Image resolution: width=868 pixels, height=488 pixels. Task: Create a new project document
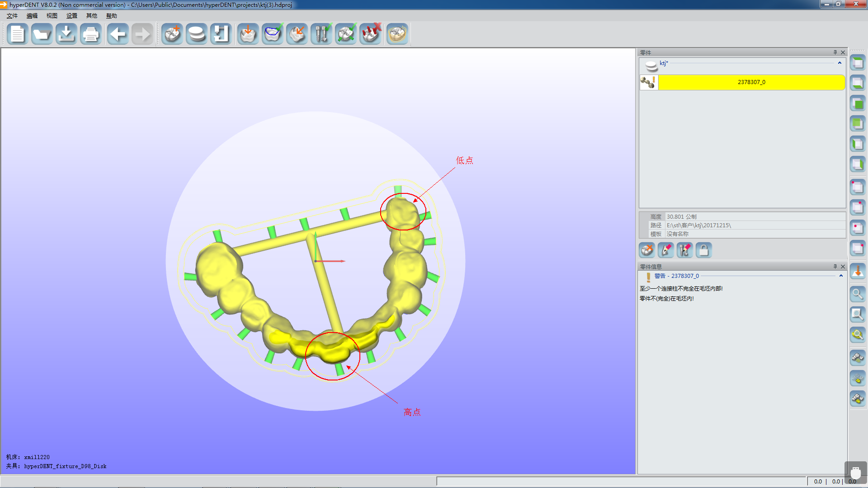(18, 34)
